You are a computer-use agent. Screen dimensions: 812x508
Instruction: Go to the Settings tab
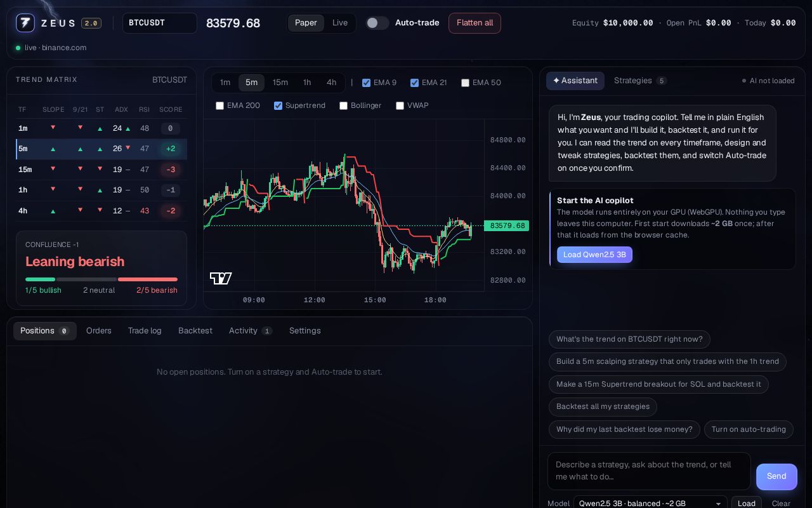305,331
